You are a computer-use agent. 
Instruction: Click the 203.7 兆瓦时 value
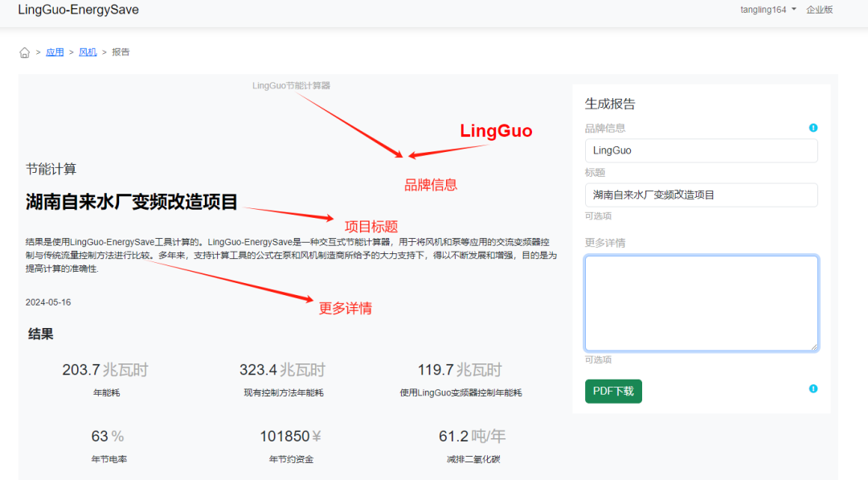[x=105, y=370]
